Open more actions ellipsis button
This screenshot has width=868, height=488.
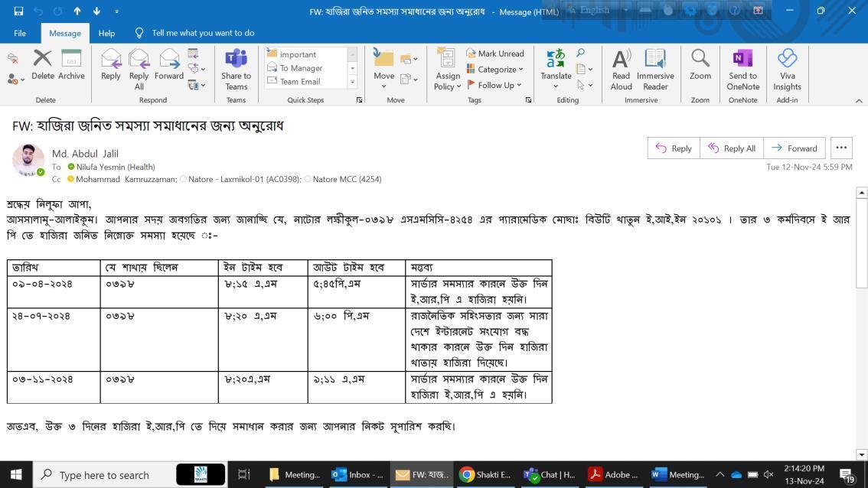coord(841,148)
